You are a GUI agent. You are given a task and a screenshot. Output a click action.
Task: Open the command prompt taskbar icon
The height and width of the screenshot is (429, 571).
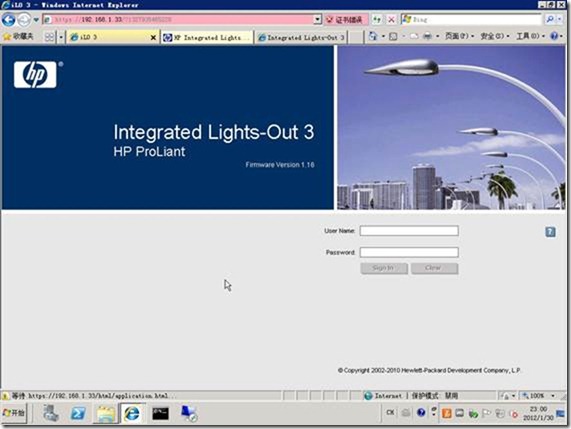[x=160, y=413]
